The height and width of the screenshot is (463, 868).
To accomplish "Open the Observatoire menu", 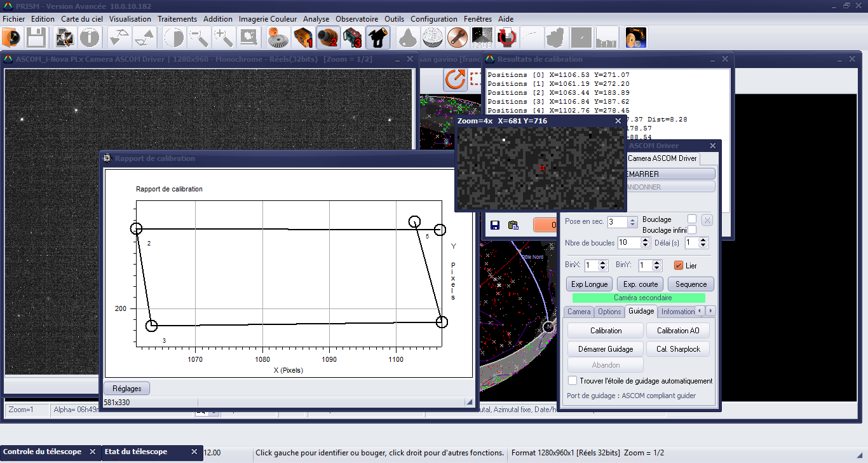I will click(x=356, y=19).
